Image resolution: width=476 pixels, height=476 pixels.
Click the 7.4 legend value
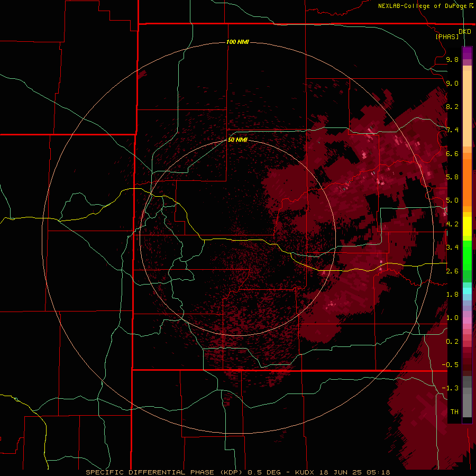(x=452, y=130)
